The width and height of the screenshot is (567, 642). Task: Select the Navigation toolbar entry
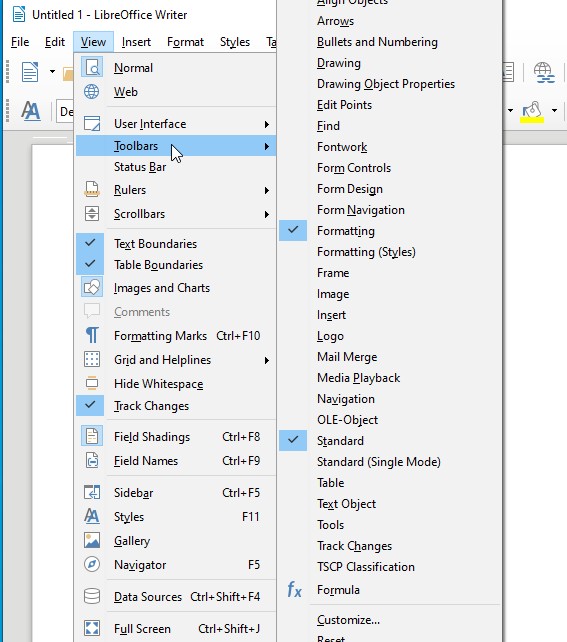(389, 398)
